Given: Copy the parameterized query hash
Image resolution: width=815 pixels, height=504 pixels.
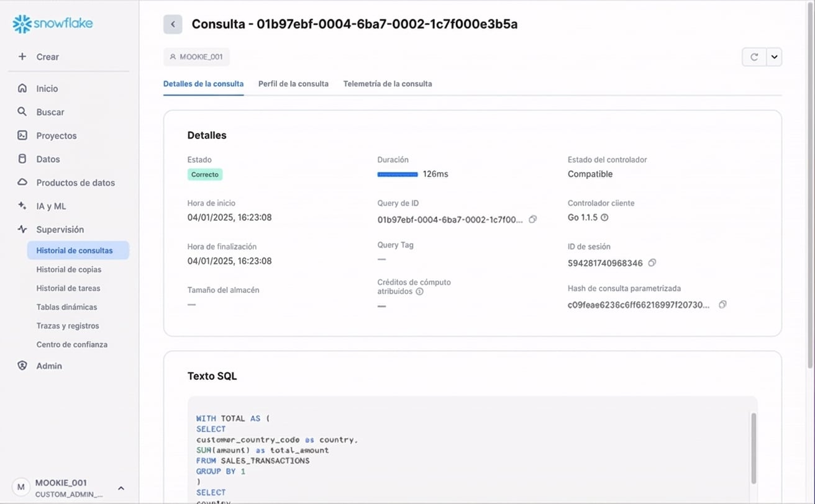Looking at the screenshot, I should [722, 305].
